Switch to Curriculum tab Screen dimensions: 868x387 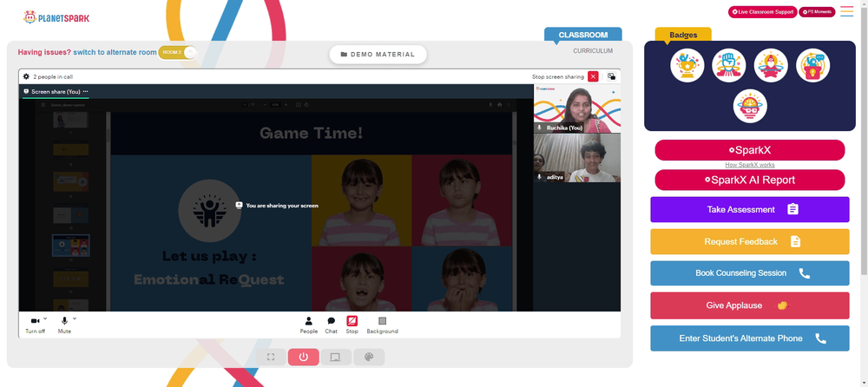593,51
